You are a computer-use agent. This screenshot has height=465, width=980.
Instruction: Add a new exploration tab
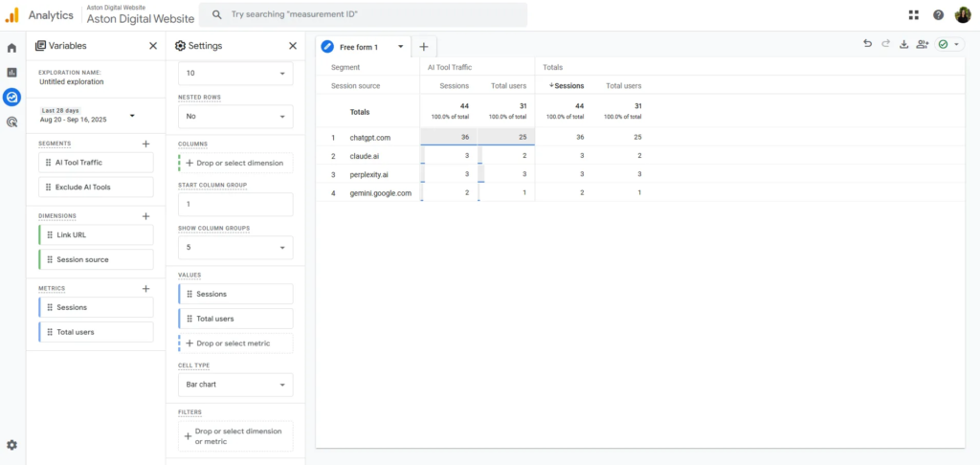pyautogui.click(x=424, y=47)
